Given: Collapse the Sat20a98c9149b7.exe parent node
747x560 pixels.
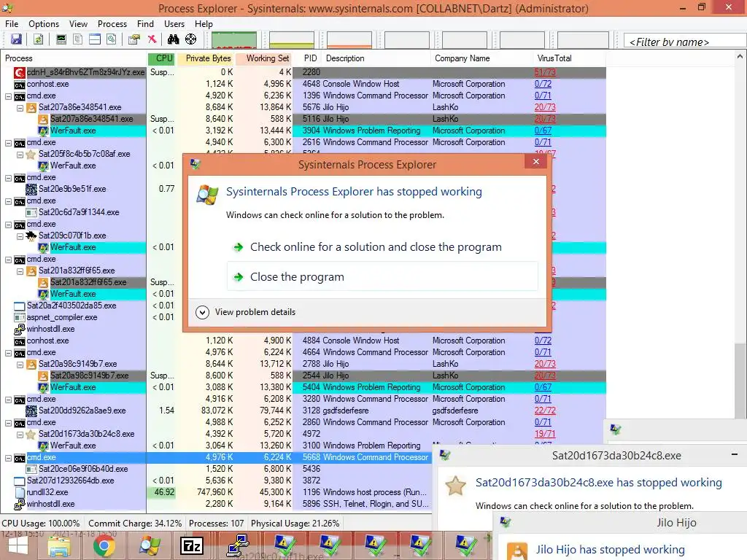Looking at the screenshot, I should (x=20, y=365).
